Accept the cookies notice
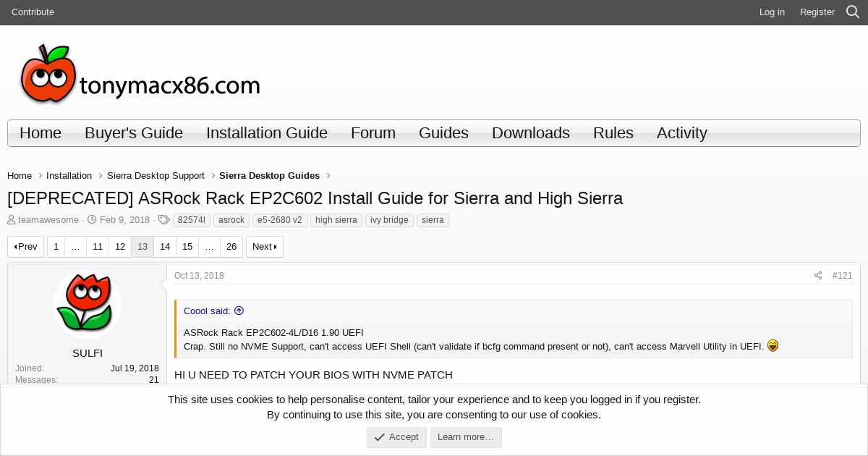The image size is (868, 456). tap(396, 437)
